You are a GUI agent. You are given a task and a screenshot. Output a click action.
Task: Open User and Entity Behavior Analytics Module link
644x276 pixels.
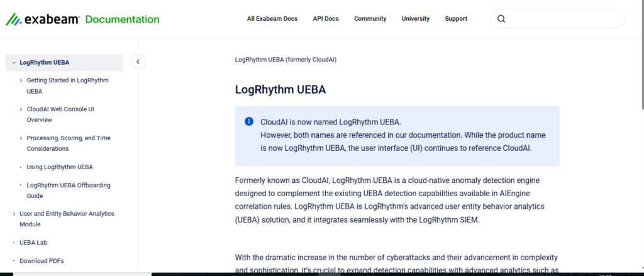coord(67,219)
